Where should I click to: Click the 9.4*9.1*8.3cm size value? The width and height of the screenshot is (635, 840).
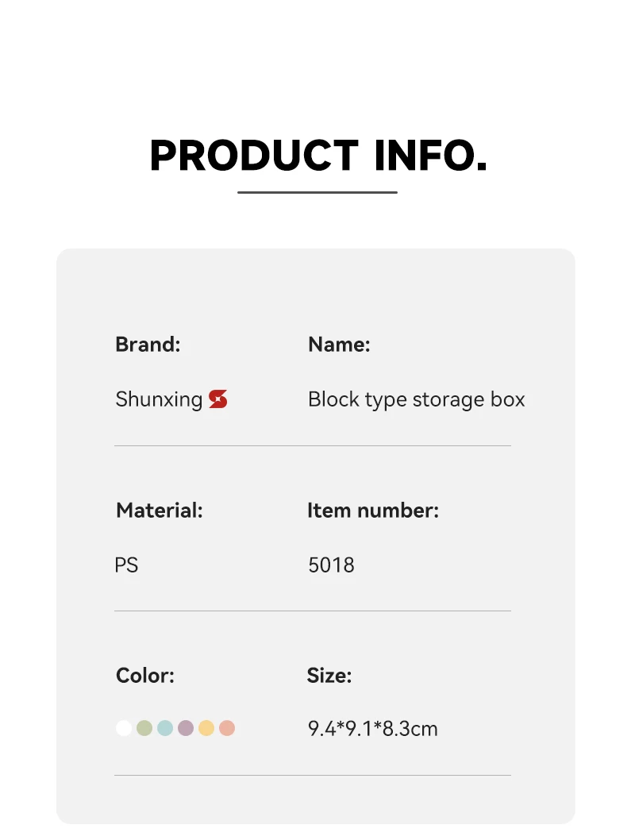pyautogui.click(x=372, y=729)
